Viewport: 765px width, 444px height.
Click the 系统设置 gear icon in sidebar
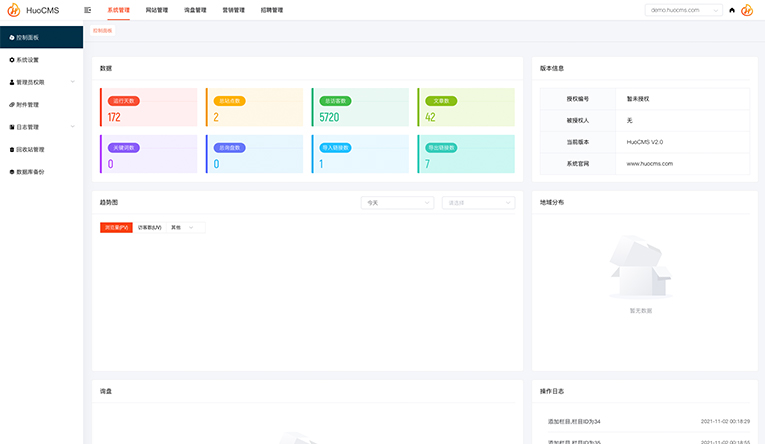(12, 60)
